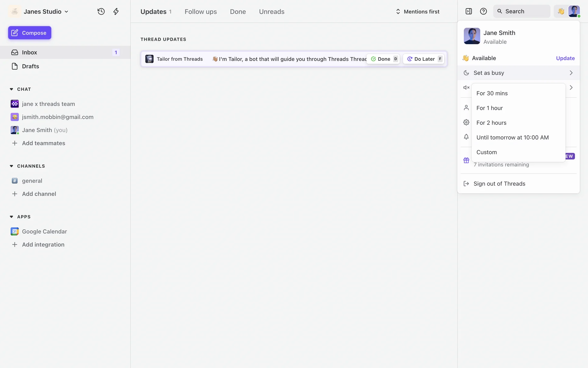Switch to the Follow ups tab
The height and width of the screenshot is (368, 588).
coord(201,11)
